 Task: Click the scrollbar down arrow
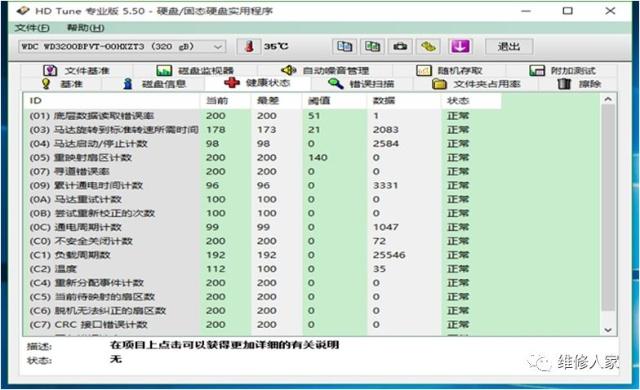coord(608,330)
